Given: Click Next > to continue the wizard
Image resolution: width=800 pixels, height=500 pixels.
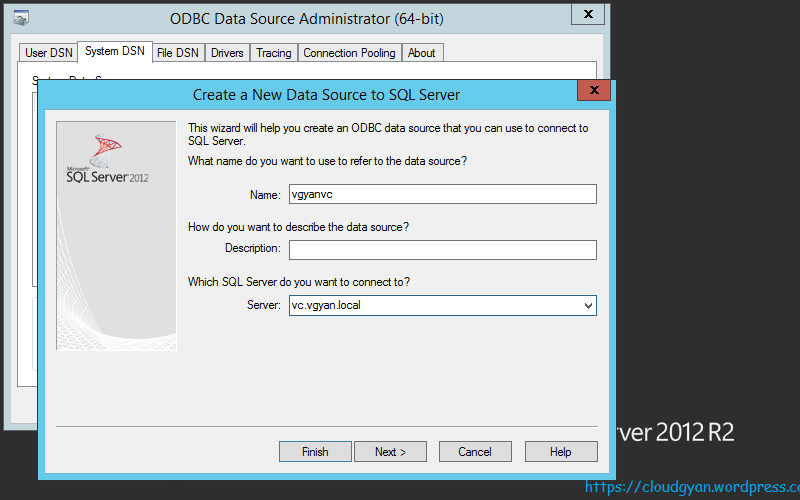Looking at the screenshot, I should 390,452.
